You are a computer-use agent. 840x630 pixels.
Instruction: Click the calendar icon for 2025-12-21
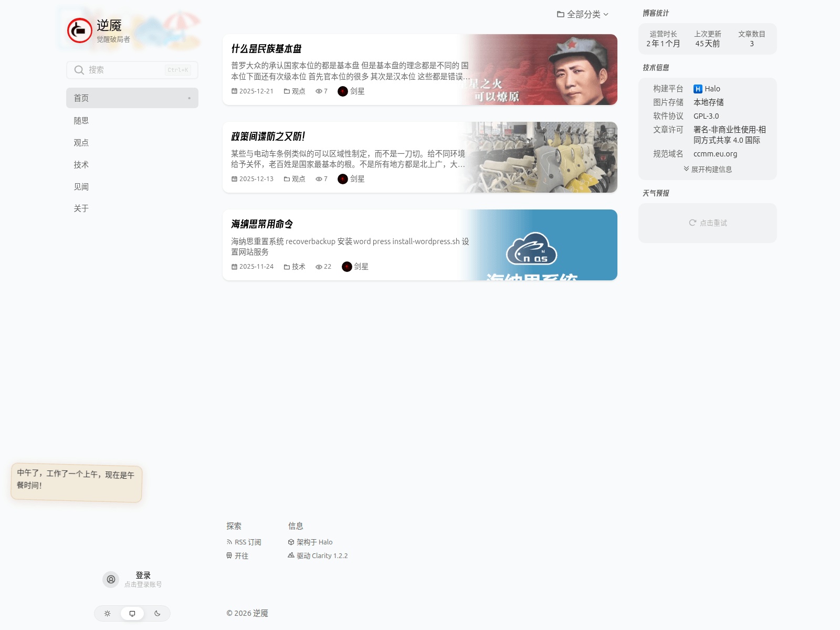click(234, 91)
